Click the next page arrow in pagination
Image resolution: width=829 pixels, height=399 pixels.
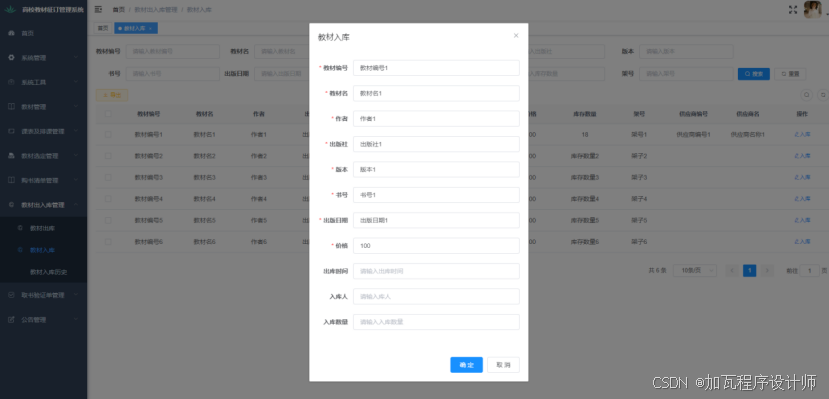pos(767,271)
